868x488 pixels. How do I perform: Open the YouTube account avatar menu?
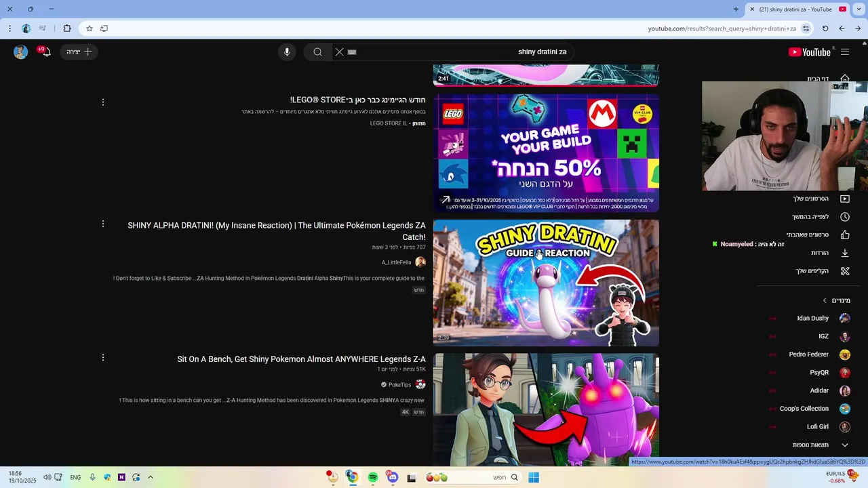pyautogui.click(x=20, y=52)
